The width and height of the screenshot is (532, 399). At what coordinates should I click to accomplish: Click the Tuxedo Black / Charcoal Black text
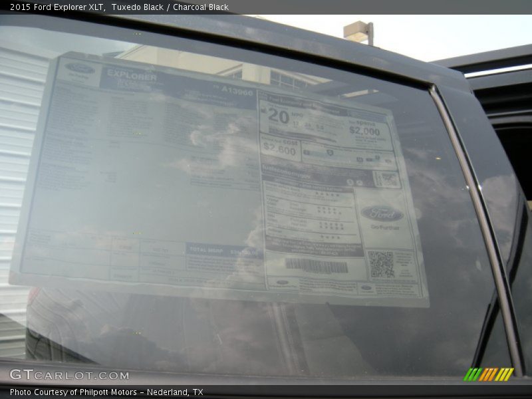[170, 7]
